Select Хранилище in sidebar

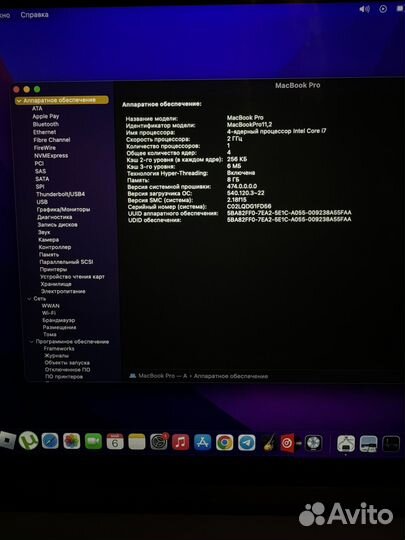click(x=56, y=284)
